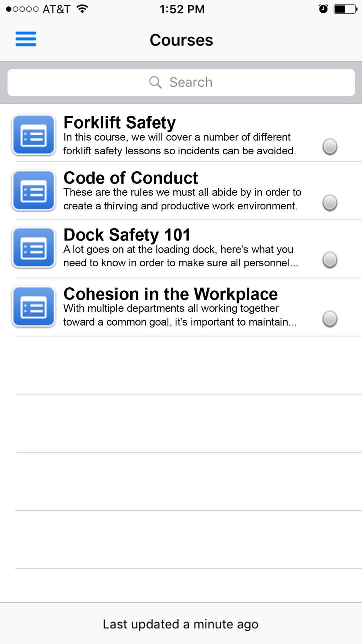The height and width of the screenshot is (644, 362).
Task: Tap the Dock Safety 101 course icon
Action: [x=33, y=248]
